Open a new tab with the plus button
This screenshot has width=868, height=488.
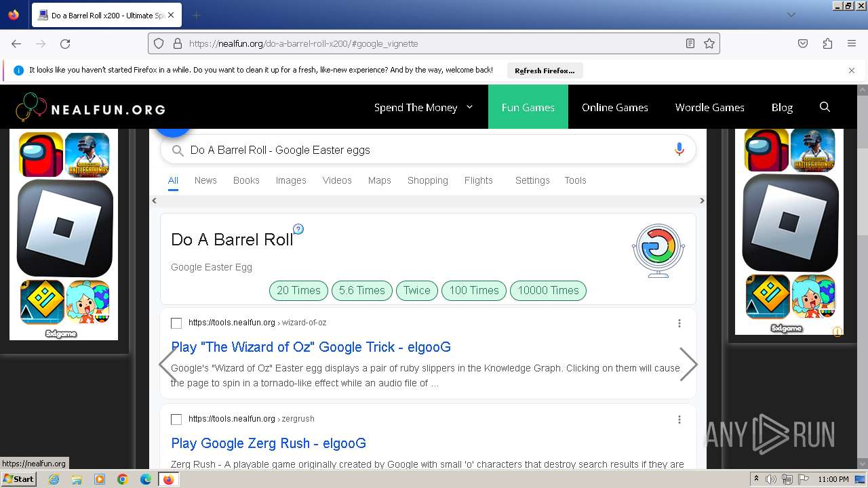pyautogui.click(x=196, y=15)
